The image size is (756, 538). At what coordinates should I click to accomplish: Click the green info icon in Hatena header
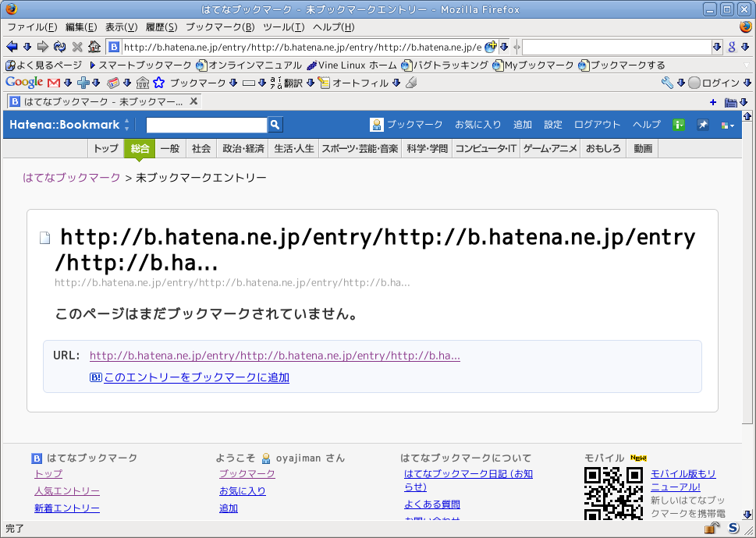[679, 125]
